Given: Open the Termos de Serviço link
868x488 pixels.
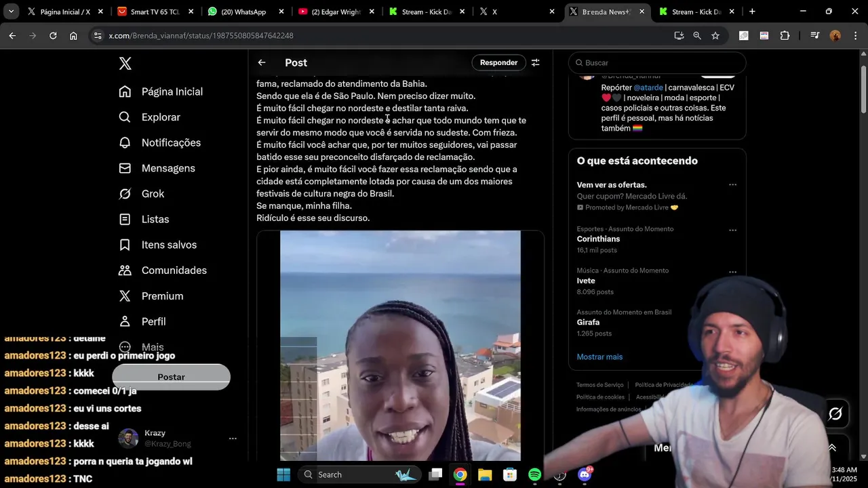Looking at the screenshot, I should 600,385.
